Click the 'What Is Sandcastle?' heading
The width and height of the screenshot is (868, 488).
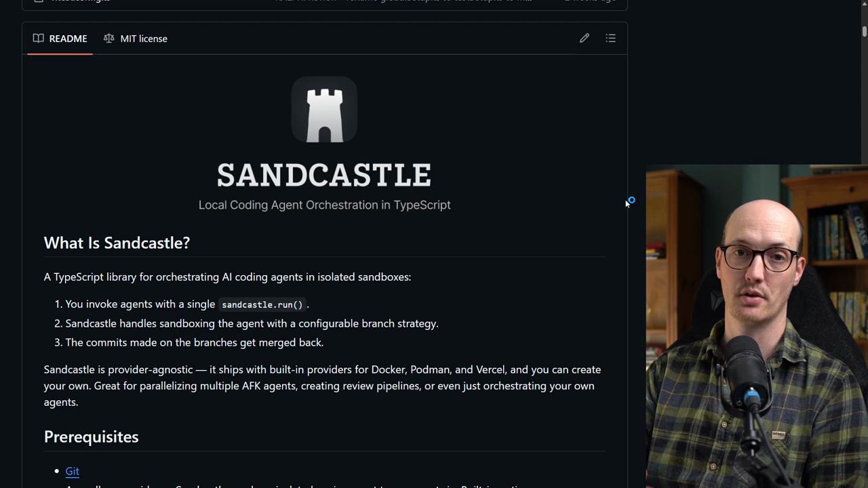(117, 243)
